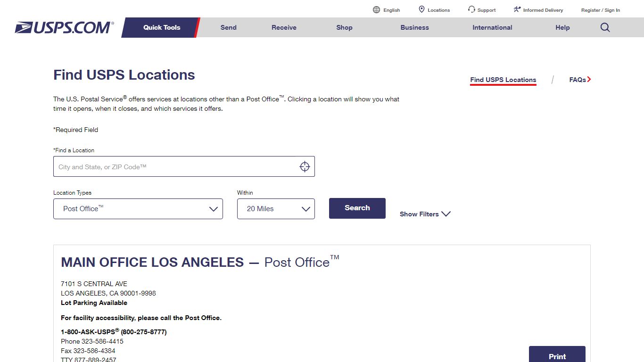The width and height of the screenshot is (644, 362).
Task: Click the TTY 877-889-2457 text
Action: coord(89,360)
